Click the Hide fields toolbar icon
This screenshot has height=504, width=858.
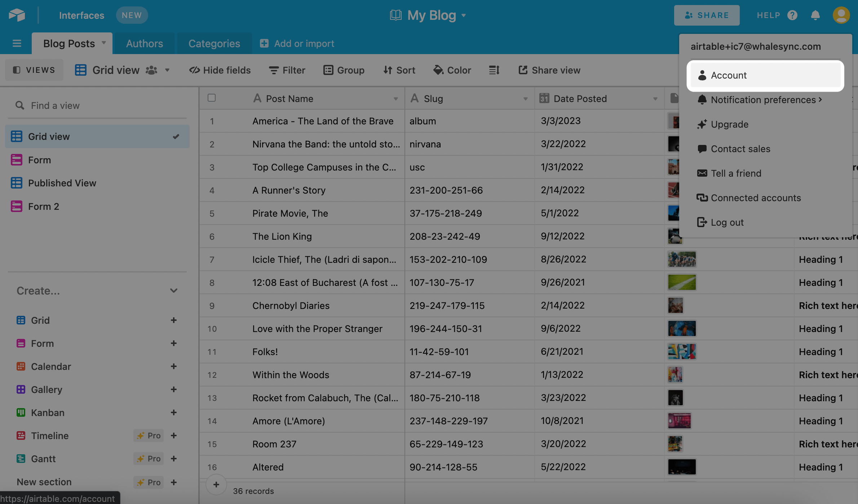click(x=194, y=70)
